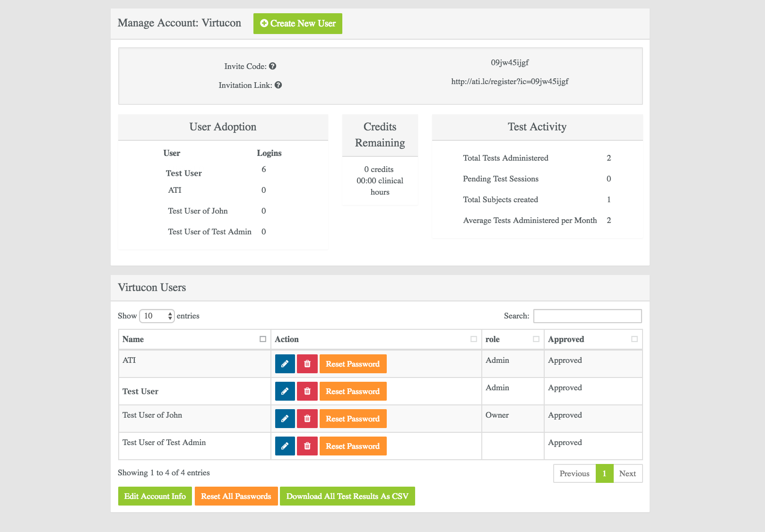
Task: Click Test User of Test Admin name cell
Action: click(194, 446)
